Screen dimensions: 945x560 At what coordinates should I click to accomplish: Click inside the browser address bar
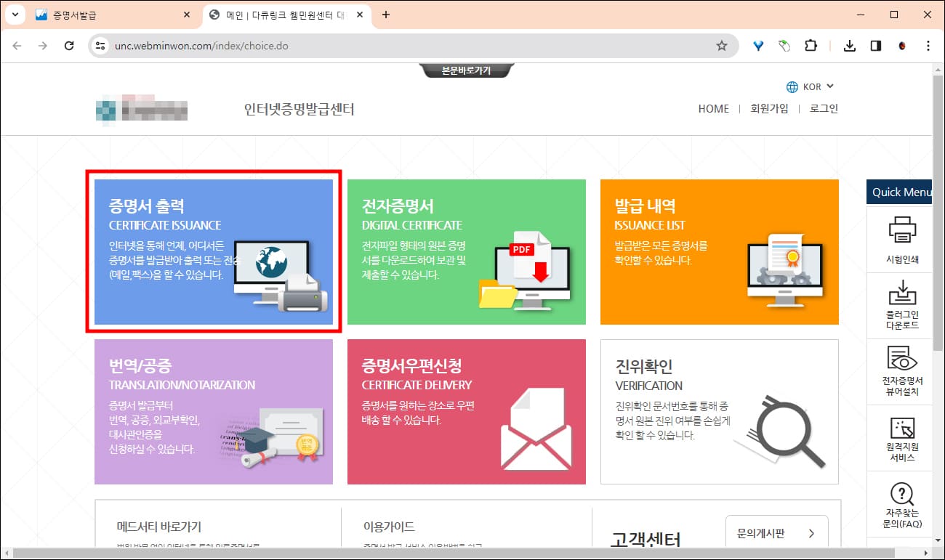pos(291,45)
